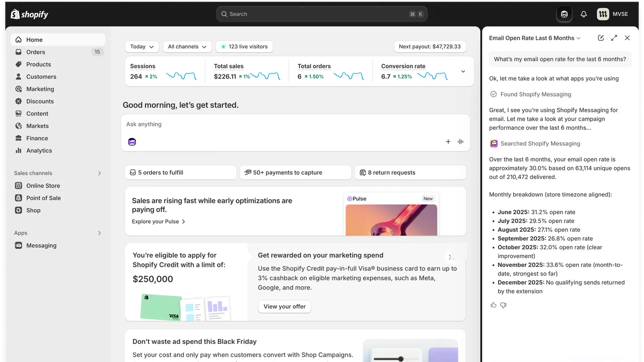Image resolution: width=644 pixels, height=362 pixels.
Task: Click the Orders badge showing 15
Action: pos(97,52)
